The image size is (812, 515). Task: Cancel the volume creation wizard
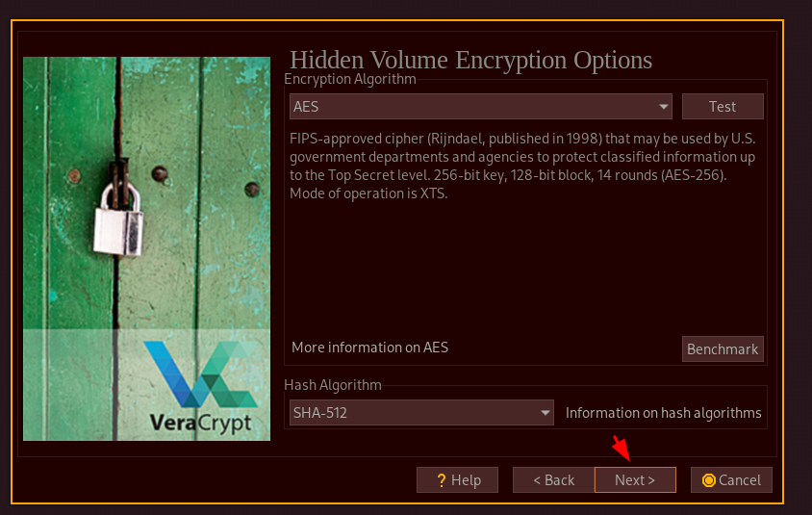click(x=731, y=480)
